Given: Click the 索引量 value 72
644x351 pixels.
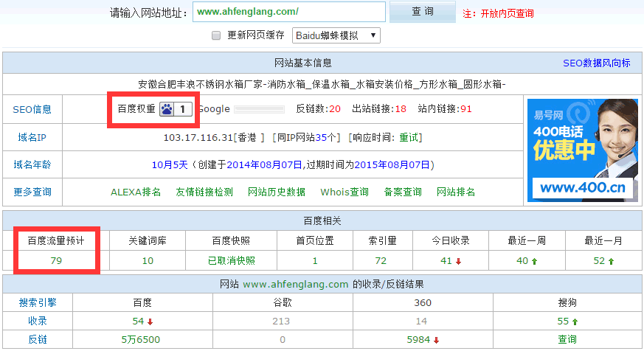Looking at the screenshot, I should (381, 261).
